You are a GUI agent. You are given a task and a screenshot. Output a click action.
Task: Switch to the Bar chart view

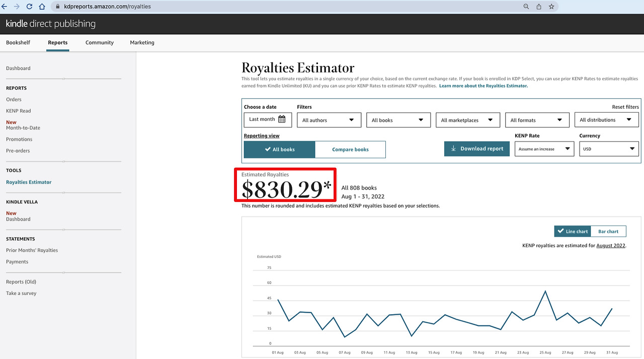coord(608,231)
